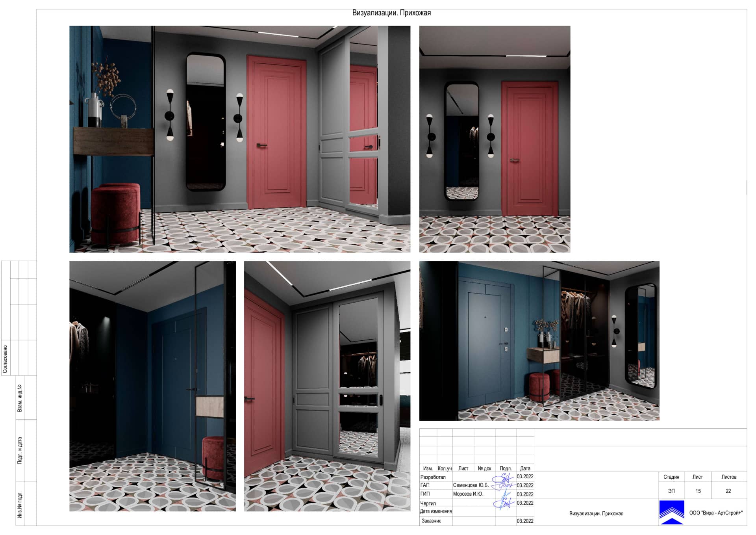Select the vertical Подп. и дата label
This screenshot has height=535, width=756.
pos(20,450)
